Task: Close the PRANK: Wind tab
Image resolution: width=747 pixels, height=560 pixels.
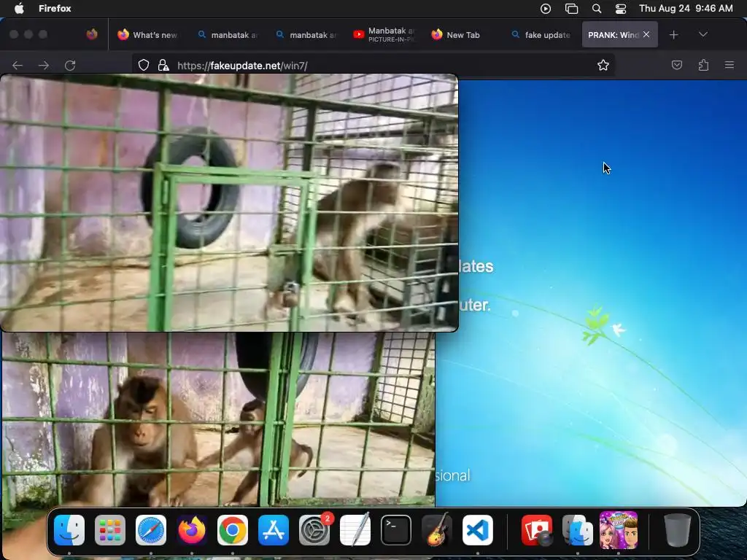Action: (646, 34)
